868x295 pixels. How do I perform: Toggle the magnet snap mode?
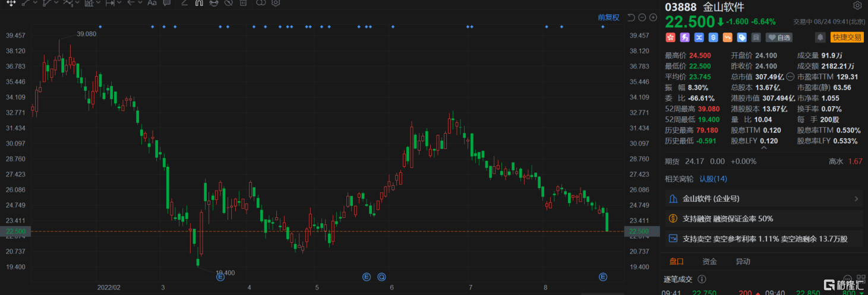click(x=199, y=3)
